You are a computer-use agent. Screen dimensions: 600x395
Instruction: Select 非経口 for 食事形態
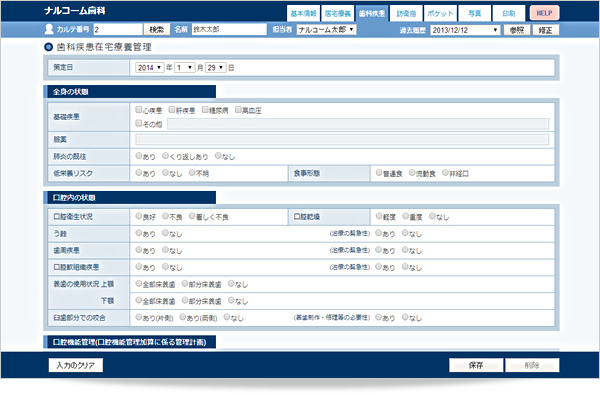click(445, 173)
